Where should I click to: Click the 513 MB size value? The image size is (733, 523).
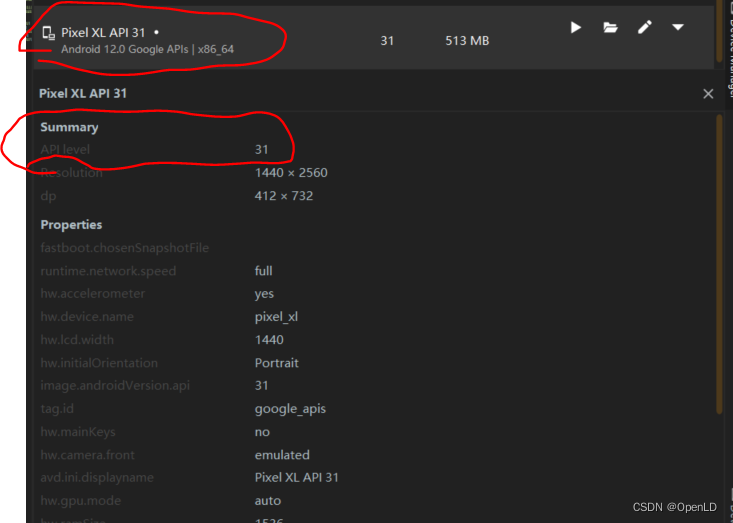click(467, 41)
